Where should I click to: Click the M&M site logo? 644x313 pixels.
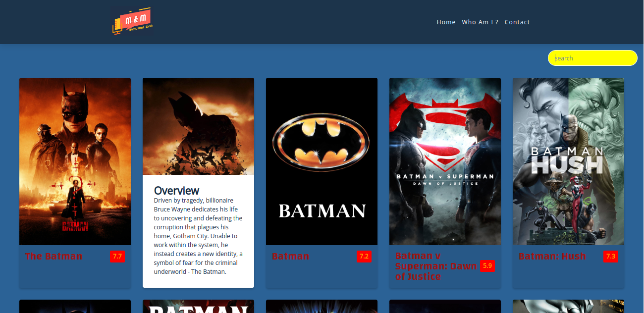point(133,21)
